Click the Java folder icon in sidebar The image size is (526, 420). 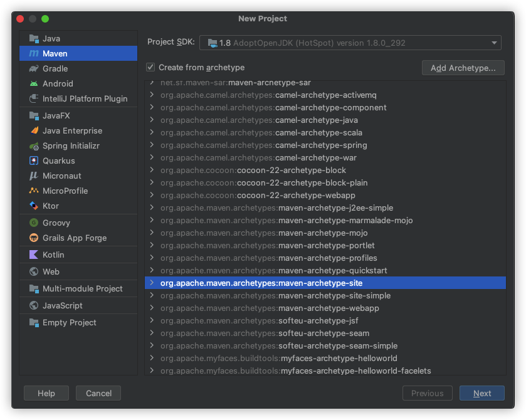point(34,39)
